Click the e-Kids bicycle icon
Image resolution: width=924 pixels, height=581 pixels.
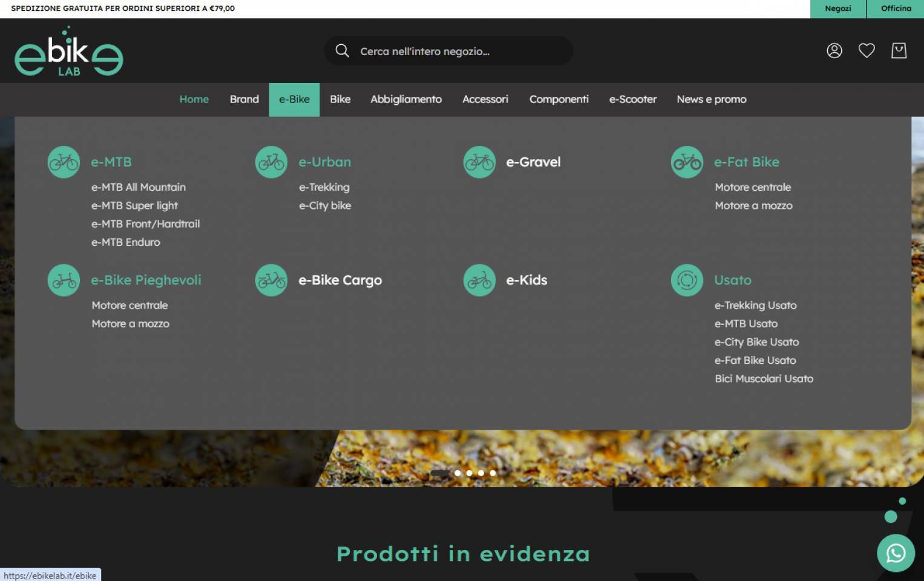[479, 280]
